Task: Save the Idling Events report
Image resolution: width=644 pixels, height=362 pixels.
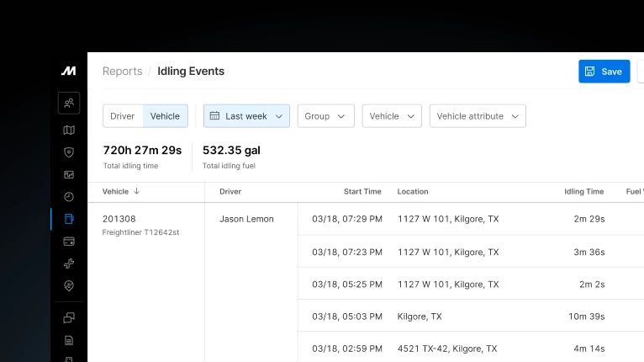Action: (x=604, y=72)
